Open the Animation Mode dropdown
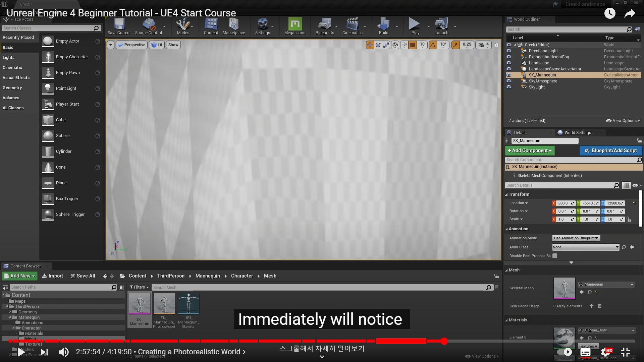Viewport: 644px width, 362px height. (x=576, y=238)
